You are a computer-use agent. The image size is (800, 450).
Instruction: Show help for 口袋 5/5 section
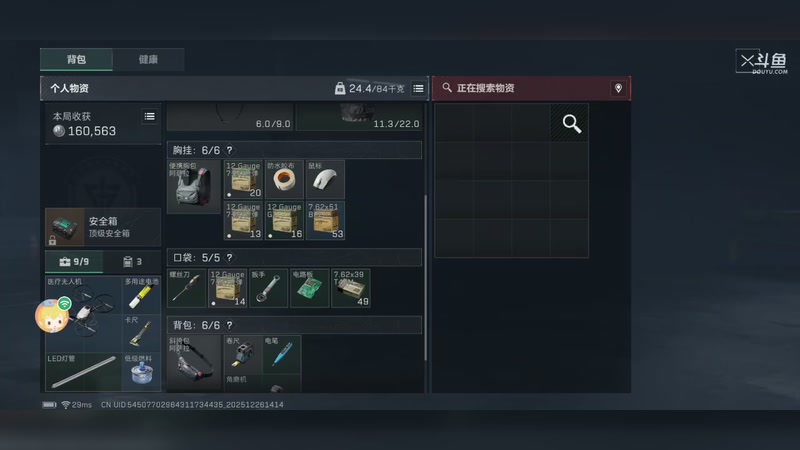click(x=230, y=258)
